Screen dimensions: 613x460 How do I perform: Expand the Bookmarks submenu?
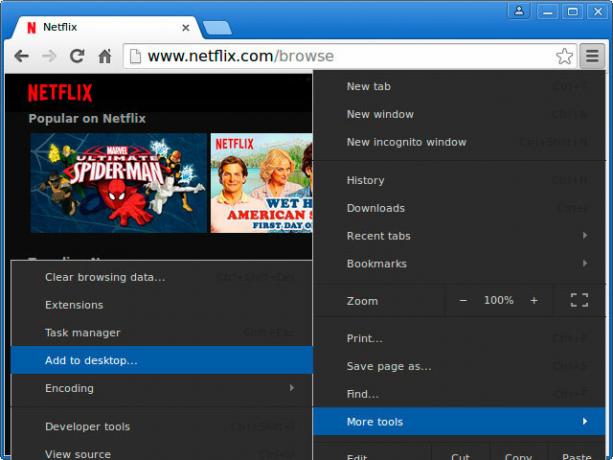click(459, 263)
